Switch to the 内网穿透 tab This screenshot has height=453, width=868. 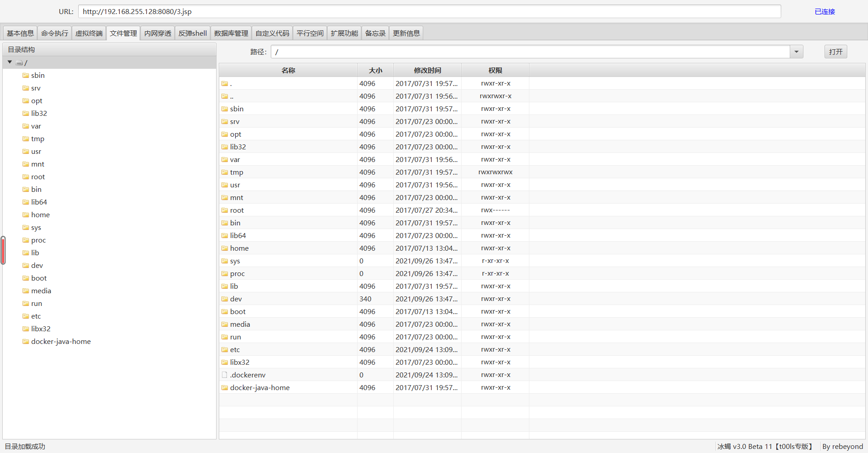158,33
